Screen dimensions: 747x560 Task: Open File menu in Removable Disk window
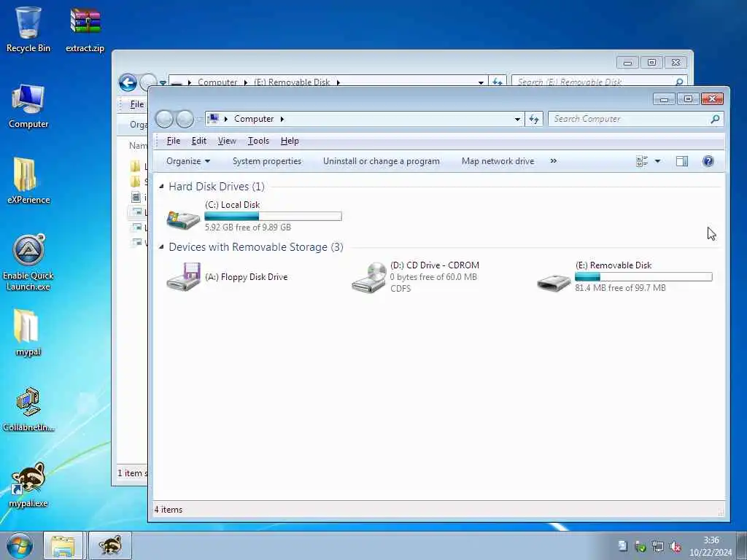[x=137, y=104]
